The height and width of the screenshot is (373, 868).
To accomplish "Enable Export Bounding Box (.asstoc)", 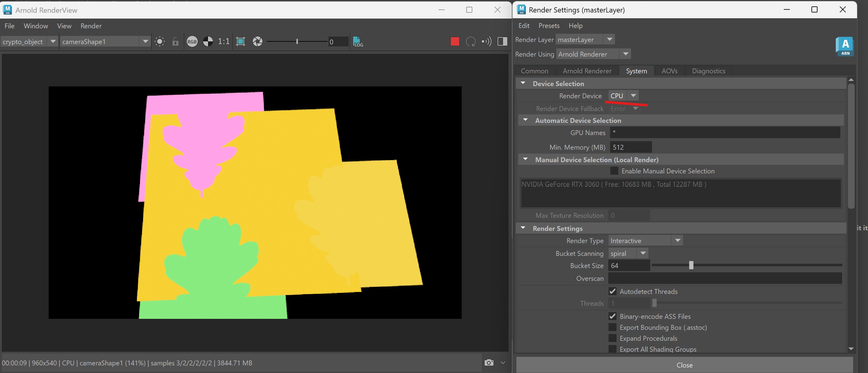I will pos(613,327).
